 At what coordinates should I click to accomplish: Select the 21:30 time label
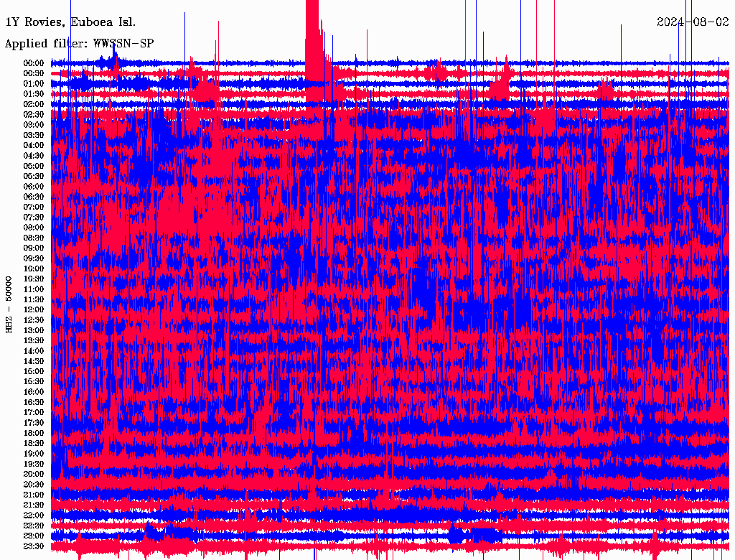tap(34, 505)
